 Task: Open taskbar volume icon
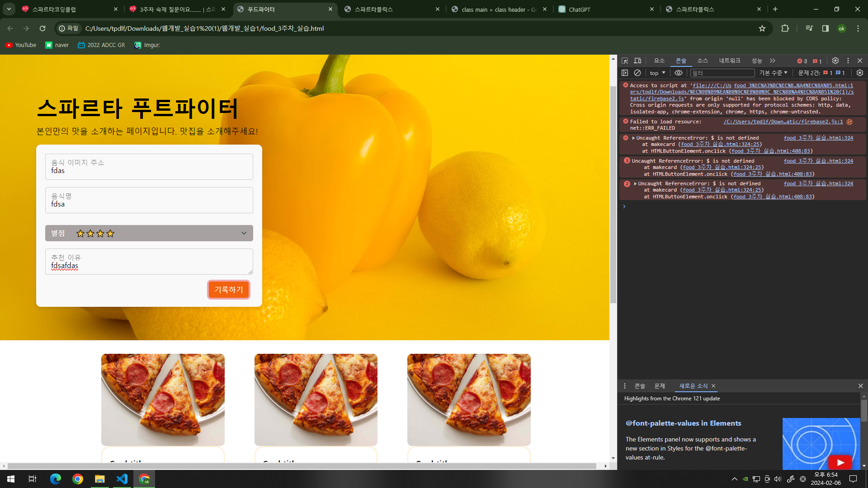tap(778, 479)
